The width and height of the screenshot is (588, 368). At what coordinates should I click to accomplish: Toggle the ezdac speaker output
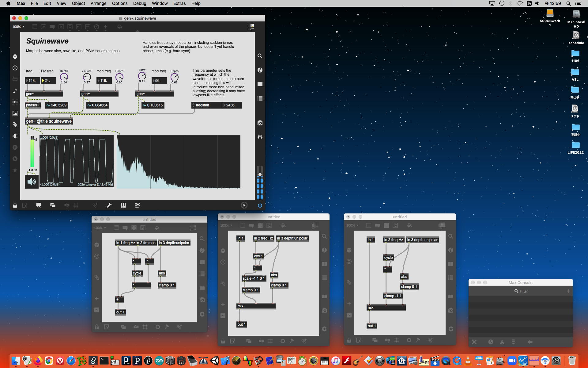(32, 182)
